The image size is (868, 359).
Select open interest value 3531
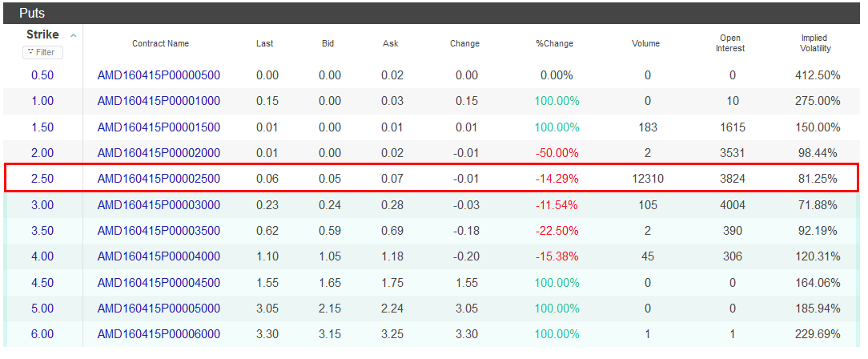tap(733, 153)
